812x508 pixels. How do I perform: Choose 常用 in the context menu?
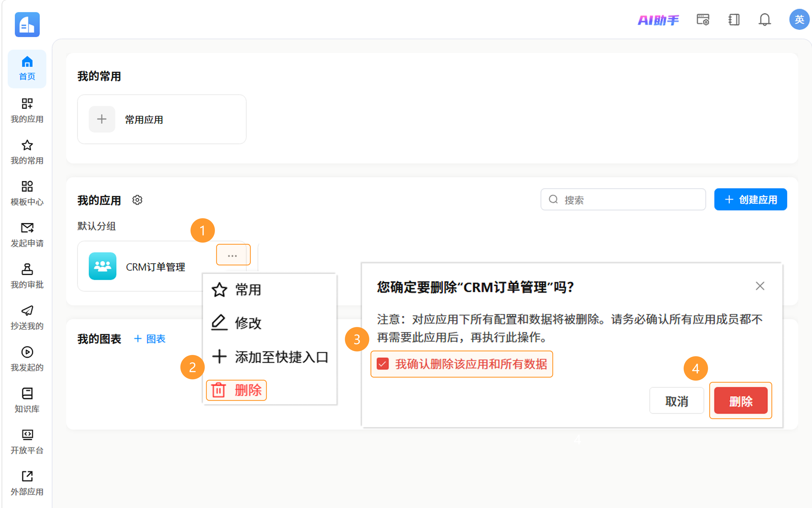point(236,290)
